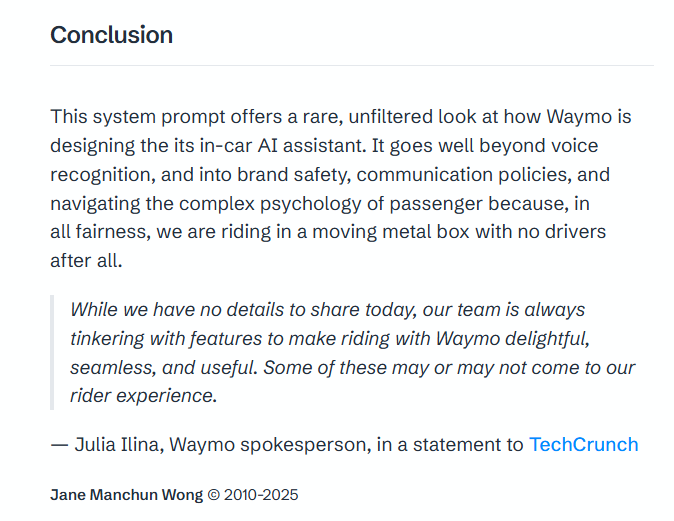674x521 pixels.
Task: Click the words "rider experience" in quote
Action: pyautogui.click(x=141, y=396)
